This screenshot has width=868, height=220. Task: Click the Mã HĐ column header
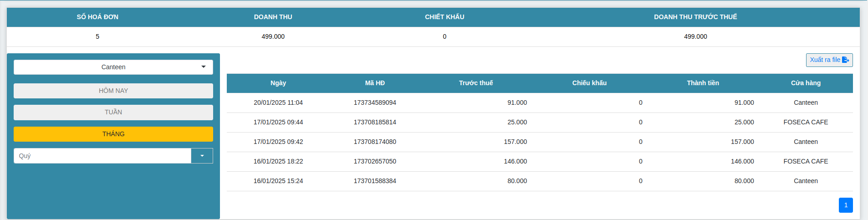tap(375, 83)
